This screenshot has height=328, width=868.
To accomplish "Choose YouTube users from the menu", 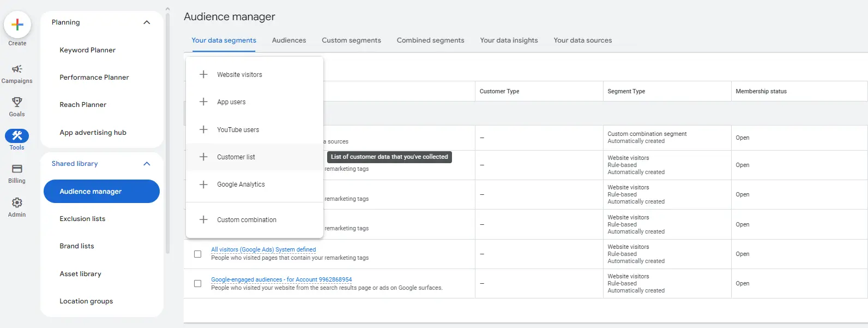I will click(x=255, y=129).
